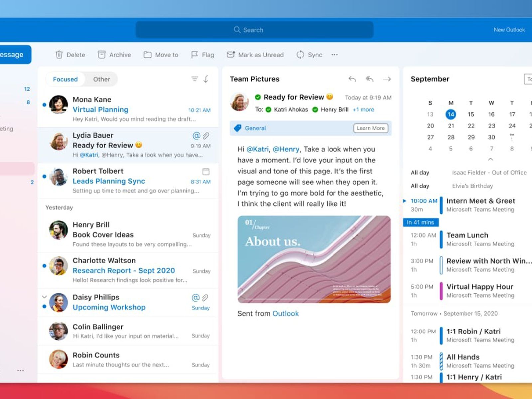This screenshot has width=532, height=399.
Task: Click the Learn More button
Action: pos(370,128)
